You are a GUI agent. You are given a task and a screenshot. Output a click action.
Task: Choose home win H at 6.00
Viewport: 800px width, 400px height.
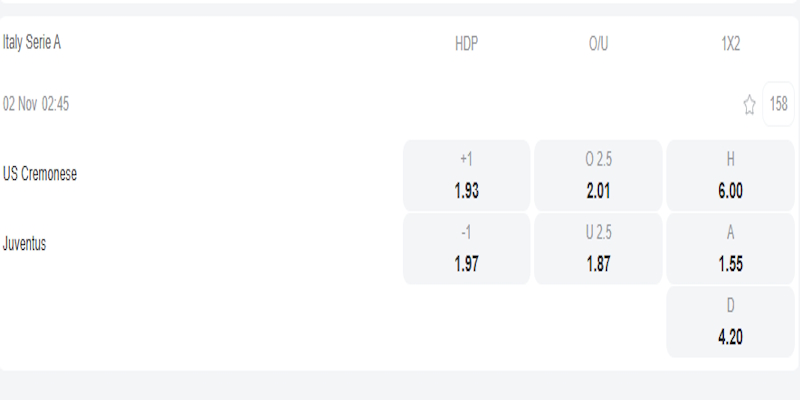(730, 175)
